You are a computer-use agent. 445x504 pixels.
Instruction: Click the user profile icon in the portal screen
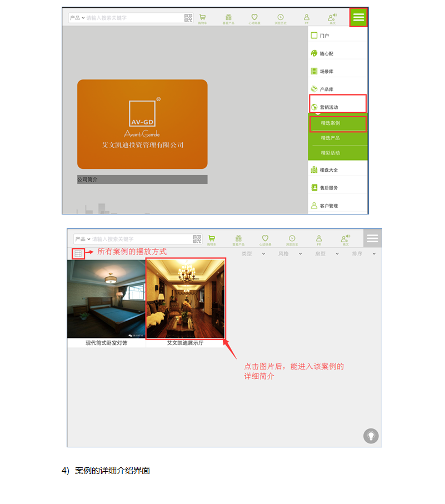(x=307, y=19)
